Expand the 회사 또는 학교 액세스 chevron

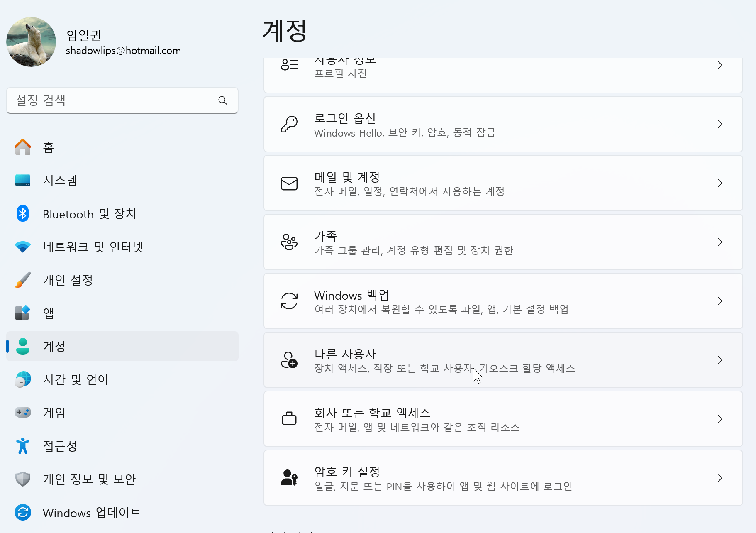point(720,419)
